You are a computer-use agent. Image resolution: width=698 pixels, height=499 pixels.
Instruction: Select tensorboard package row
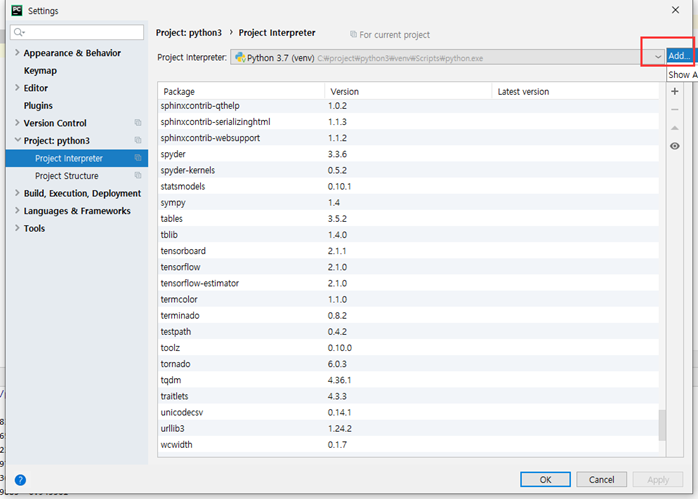click(408, 251)
